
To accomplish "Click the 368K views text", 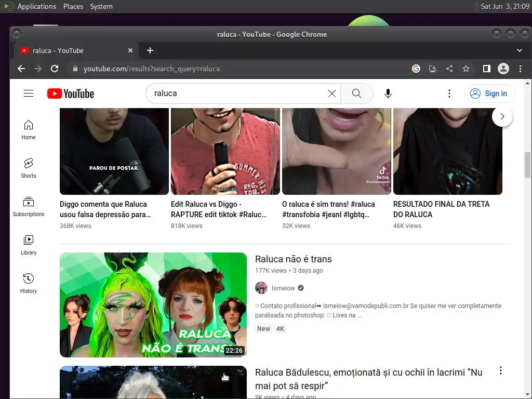I will pos(75,225).
